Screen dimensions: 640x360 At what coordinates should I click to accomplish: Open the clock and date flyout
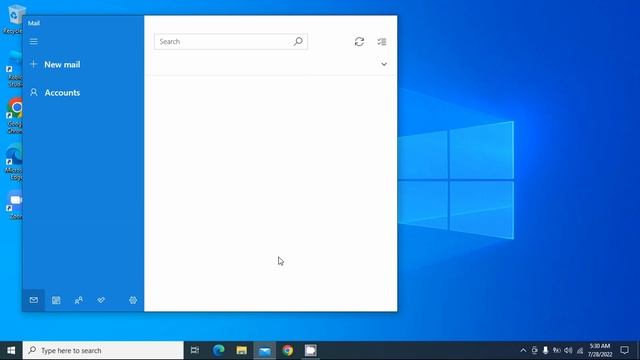pos(600,351)
